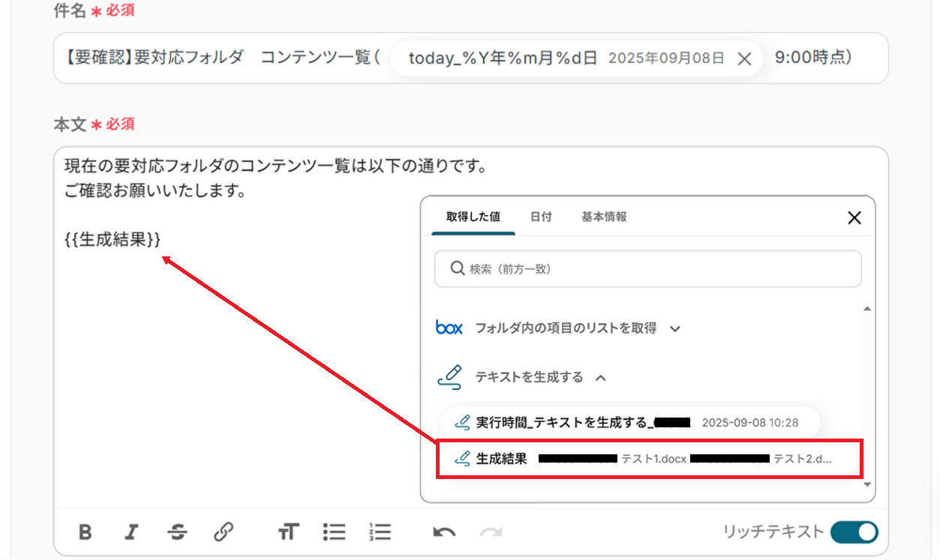940x560 pixels.
Task: Focus the 検索(前方一致) search field
Action: click(648, 268)
